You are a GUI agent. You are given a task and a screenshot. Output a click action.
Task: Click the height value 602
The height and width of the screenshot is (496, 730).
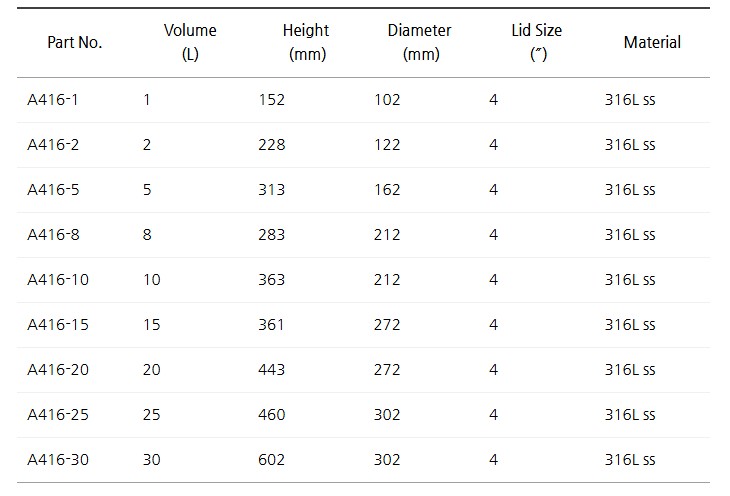click(x=271, y=460)
